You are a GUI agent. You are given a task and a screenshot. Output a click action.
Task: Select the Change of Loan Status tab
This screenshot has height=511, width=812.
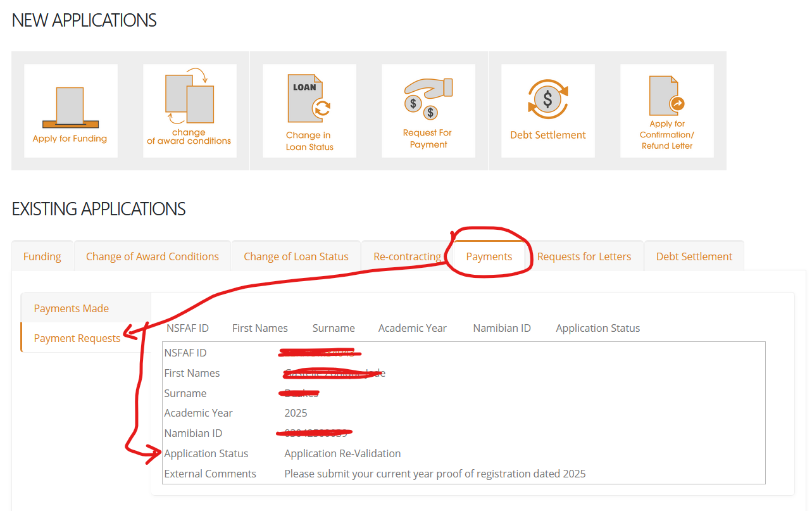pyautogui.click(x=296, y=256)
